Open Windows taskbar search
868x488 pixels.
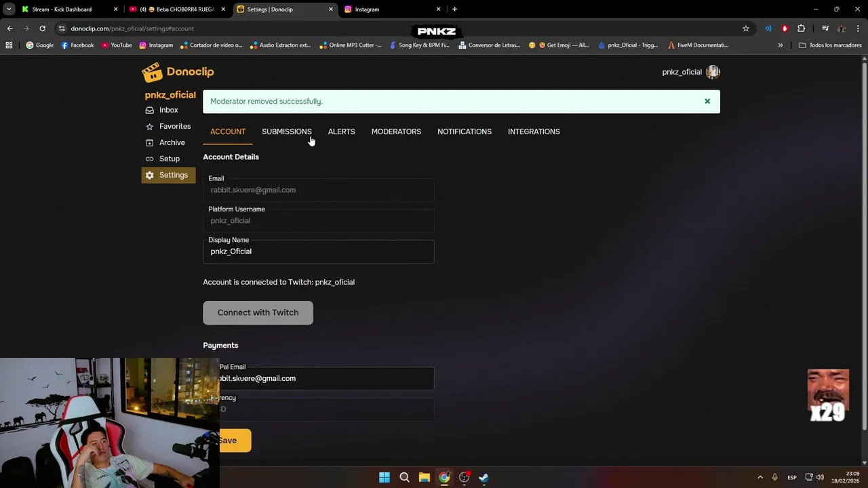pyautogui.click(x=404, y=477)
